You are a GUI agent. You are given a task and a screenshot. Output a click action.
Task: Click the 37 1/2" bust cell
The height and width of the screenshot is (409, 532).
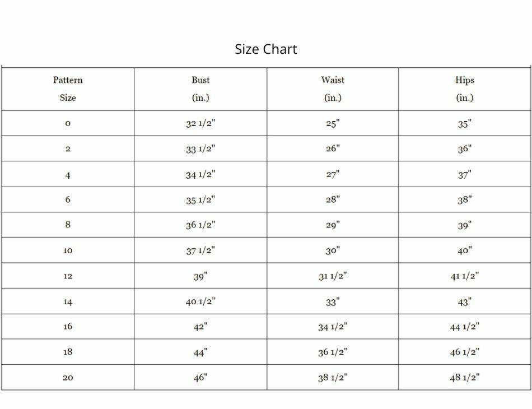click(200, 250)
